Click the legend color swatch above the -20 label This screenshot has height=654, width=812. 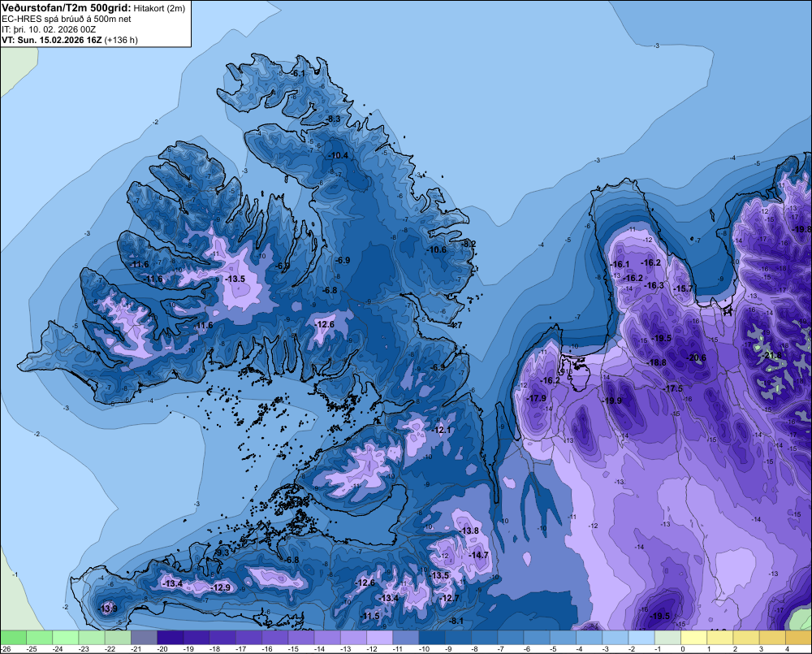tap(170, 637)
